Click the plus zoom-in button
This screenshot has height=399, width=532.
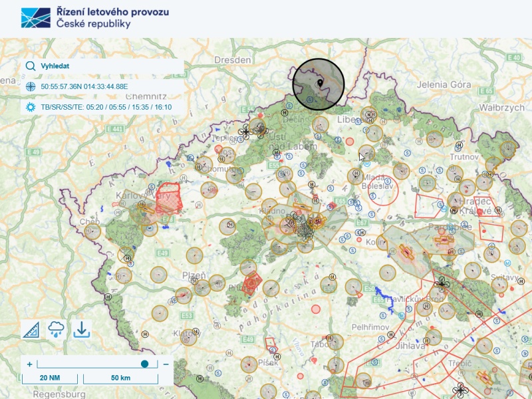click(x=30, y=364)
